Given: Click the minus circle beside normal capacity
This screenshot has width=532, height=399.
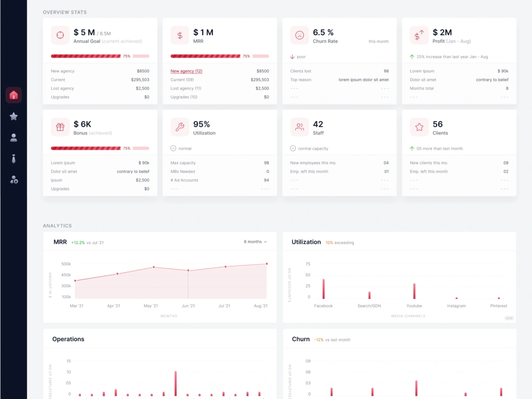Looking at the screenshot, I should pyautogui.click(x=293, y=148).
